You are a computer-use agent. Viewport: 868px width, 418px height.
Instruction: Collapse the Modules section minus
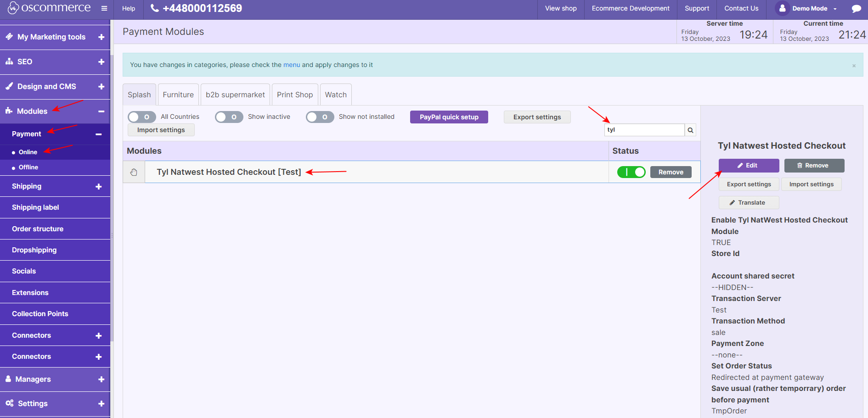click(x=101, y=111)
